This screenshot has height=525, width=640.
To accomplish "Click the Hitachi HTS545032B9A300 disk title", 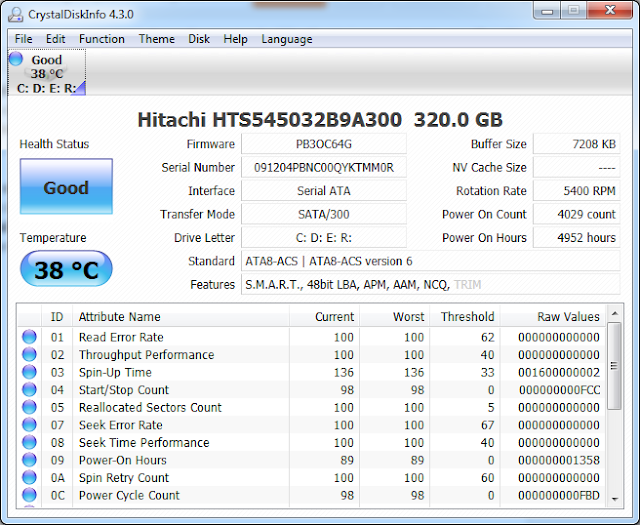I will coord(320,120).
